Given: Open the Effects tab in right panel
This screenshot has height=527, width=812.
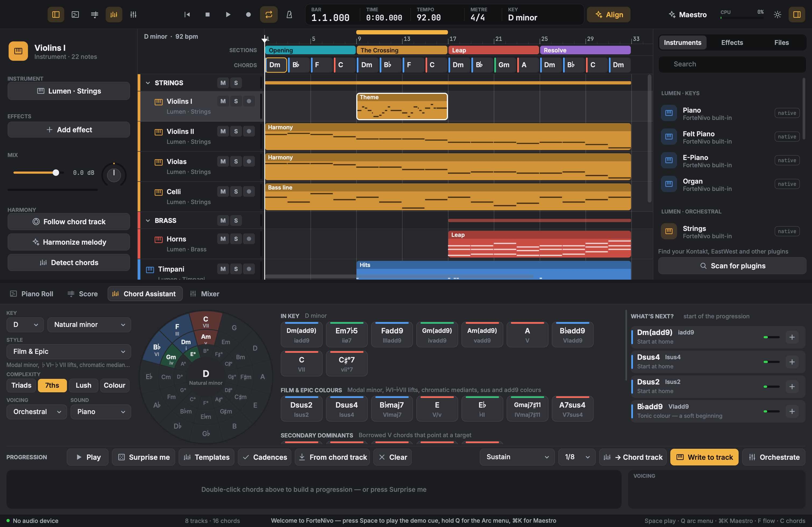Looking at the screenshot, I should pyautogui.click(x=732, y=43).
